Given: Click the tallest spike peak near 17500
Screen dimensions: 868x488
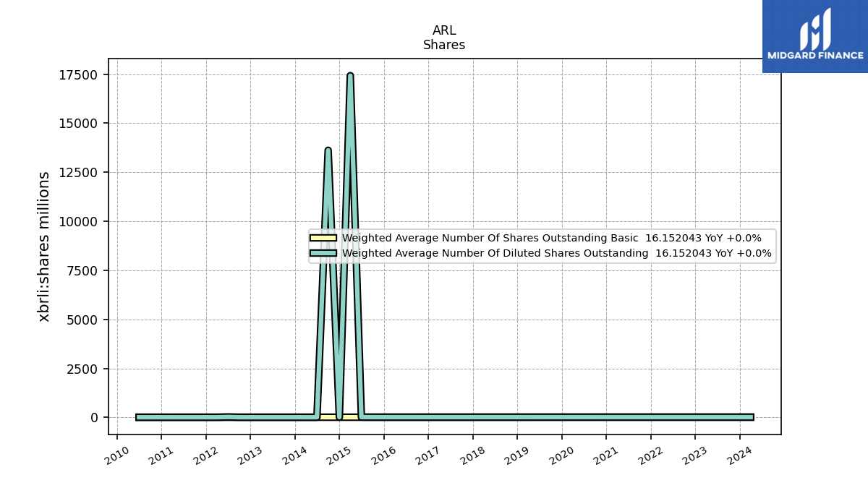Looking at the screenshot, I should tap(350, 74).
